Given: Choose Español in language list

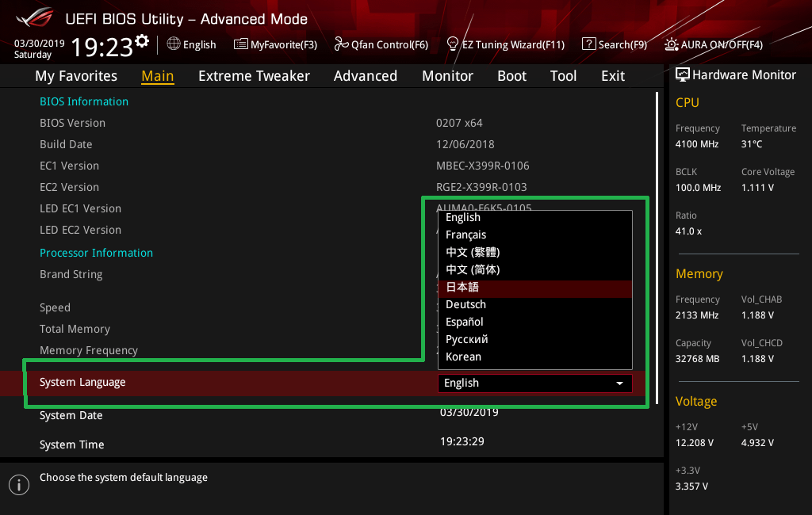Looking at the screenshot, I should 535,322.
